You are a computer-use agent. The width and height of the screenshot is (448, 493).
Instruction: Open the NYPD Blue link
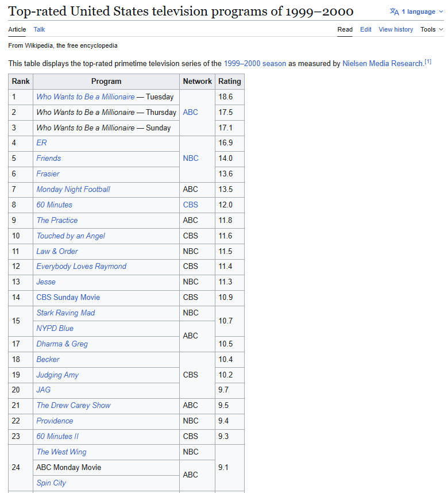[55, 328]
